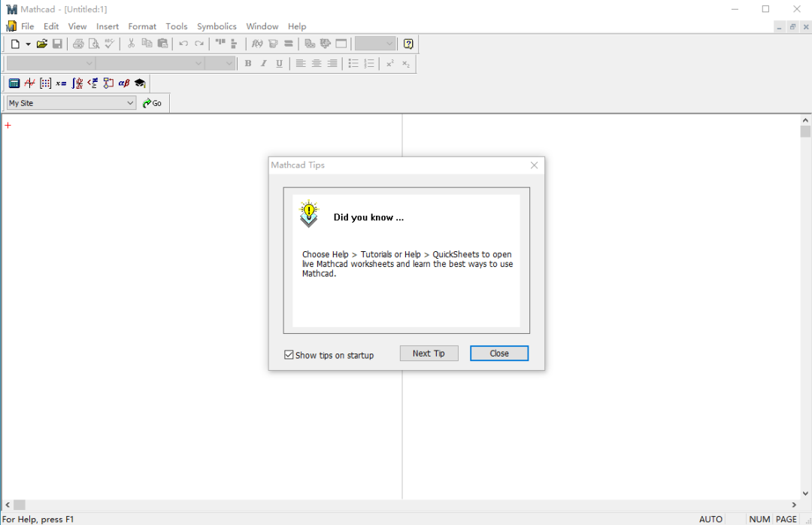
Task: Open the Resource Center help icon
Action: (x=408, y=44)
